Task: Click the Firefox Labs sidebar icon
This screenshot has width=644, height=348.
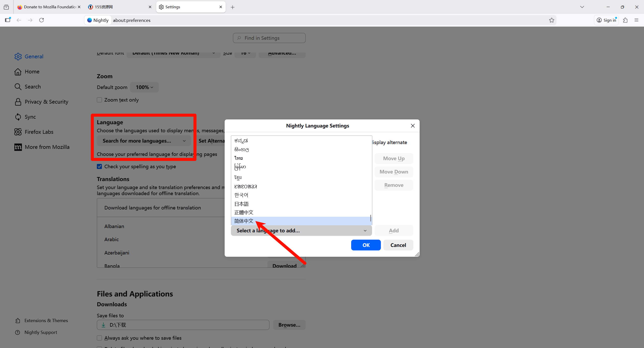Action: (18, 132)
